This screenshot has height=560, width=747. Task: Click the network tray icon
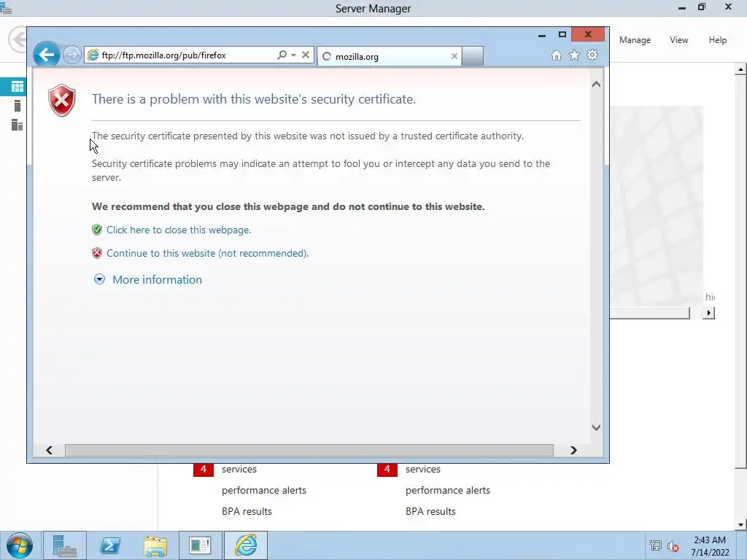(x=656, y=545)
